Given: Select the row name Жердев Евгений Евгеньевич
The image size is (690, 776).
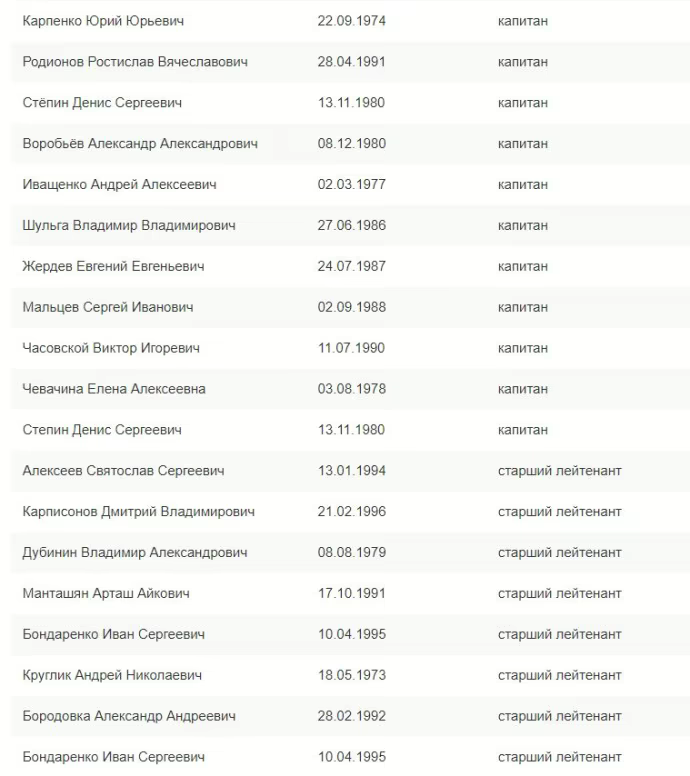Looking at the screenshot, I should click(x=113, y=267).
